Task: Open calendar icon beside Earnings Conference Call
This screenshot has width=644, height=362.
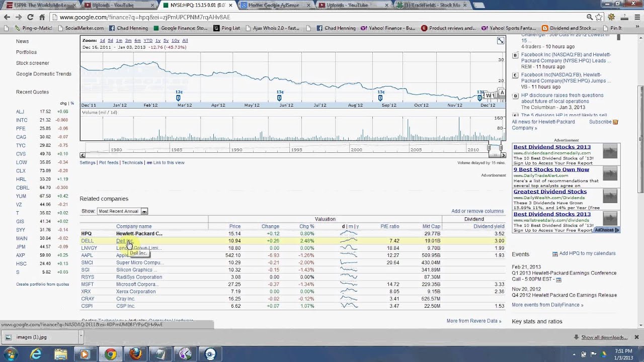Action: coord(558,280)
